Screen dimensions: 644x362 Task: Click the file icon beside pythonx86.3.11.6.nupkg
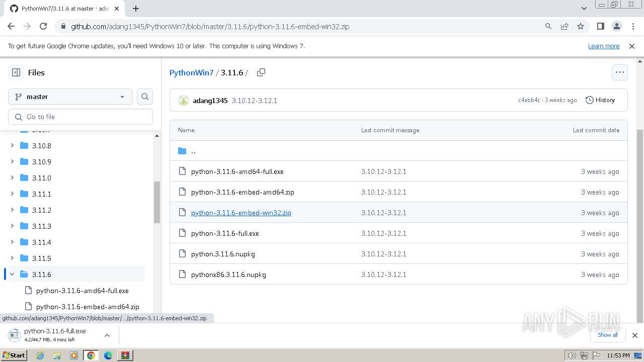[x=182, y=275]
